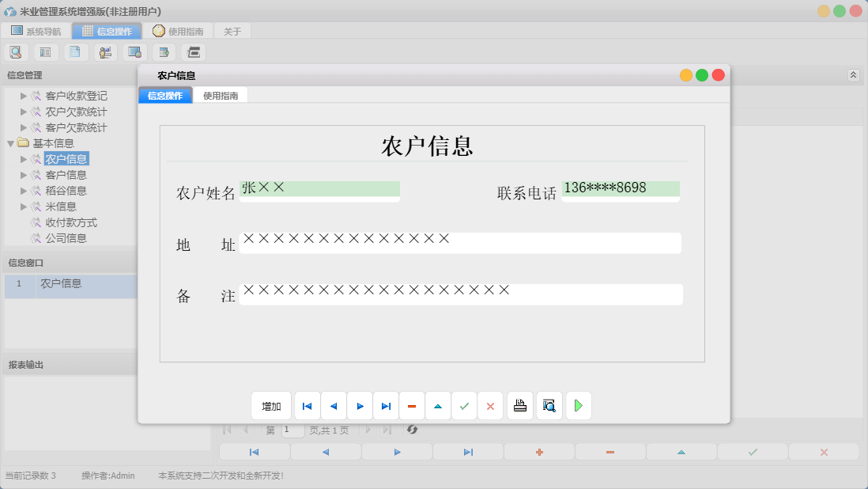This screenshot has height=489, width=868.
Task: Select the operator/user presentation icon in the toolbar
Action: point(104,51)
